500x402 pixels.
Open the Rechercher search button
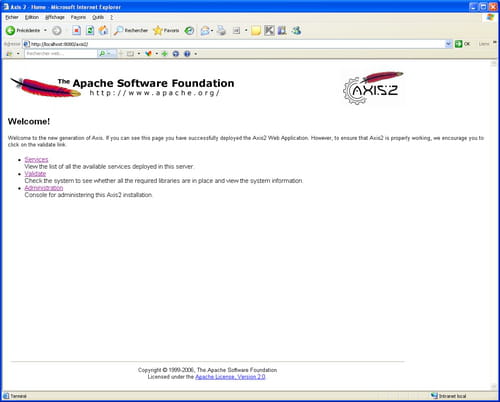click(x=131, y=30)
